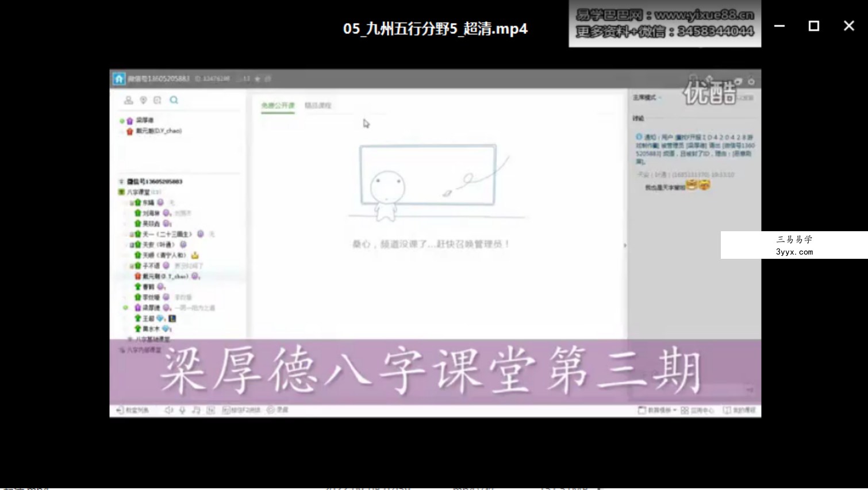Click the square list icon beside pin
This screenshot has width=868, height=490.
point(158,100)
